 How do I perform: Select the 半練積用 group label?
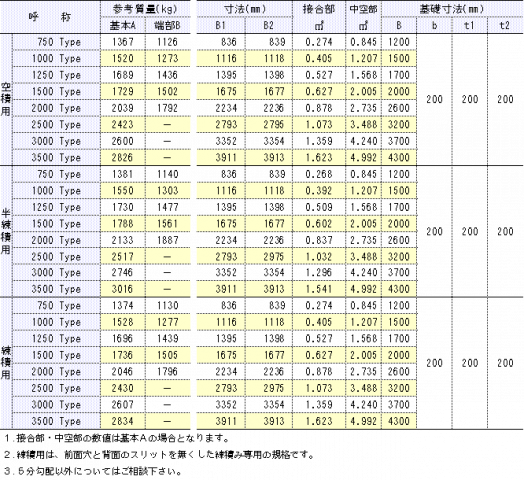tap(6, 231)
